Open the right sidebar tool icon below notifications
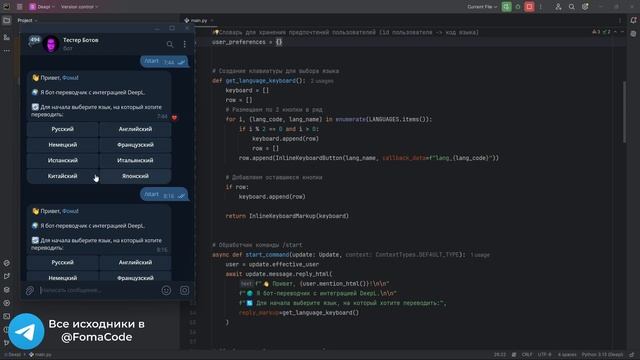Viewport: 640px width, 360px height. (x=633, y=34)
